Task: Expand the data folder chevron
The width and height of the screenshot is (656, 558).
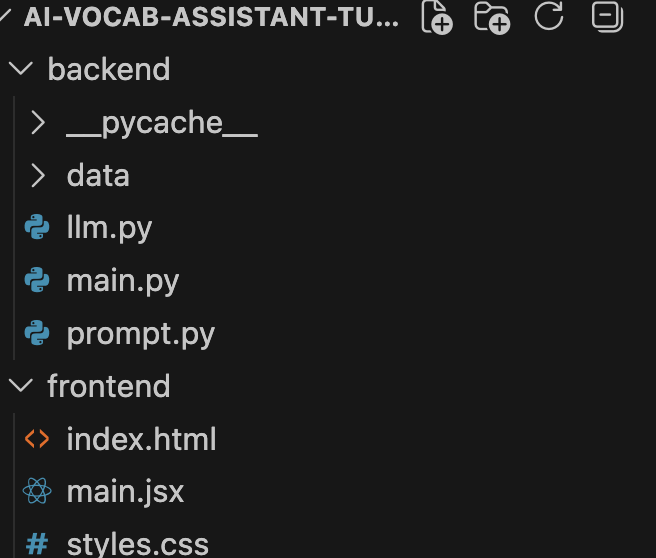Action: (38, 176)
